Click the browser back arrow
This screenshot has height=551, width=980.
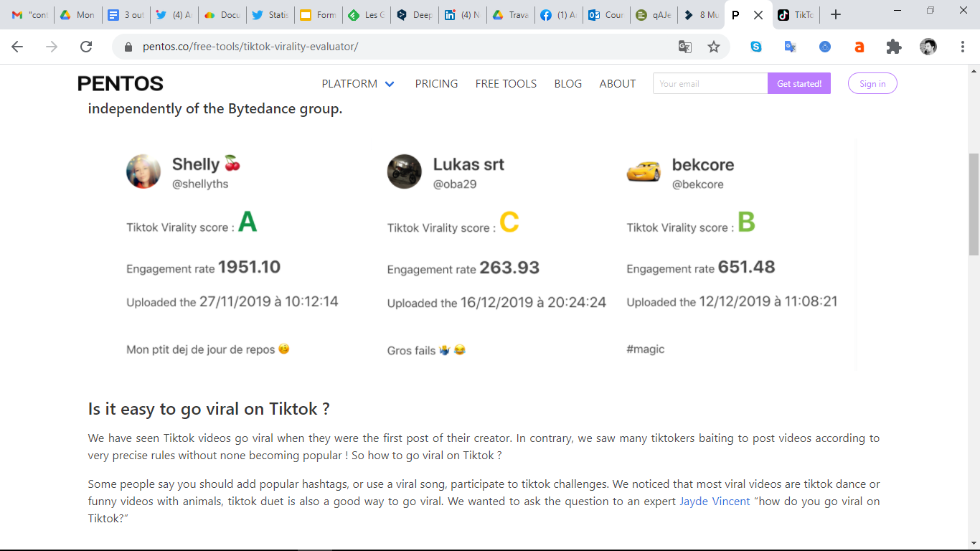point(17,47)
